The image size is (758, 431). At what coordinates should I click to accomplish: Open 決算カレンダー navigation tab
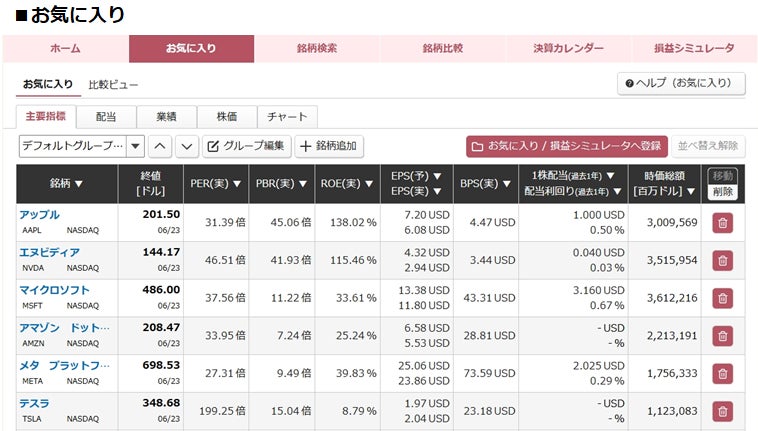[568, 48]
